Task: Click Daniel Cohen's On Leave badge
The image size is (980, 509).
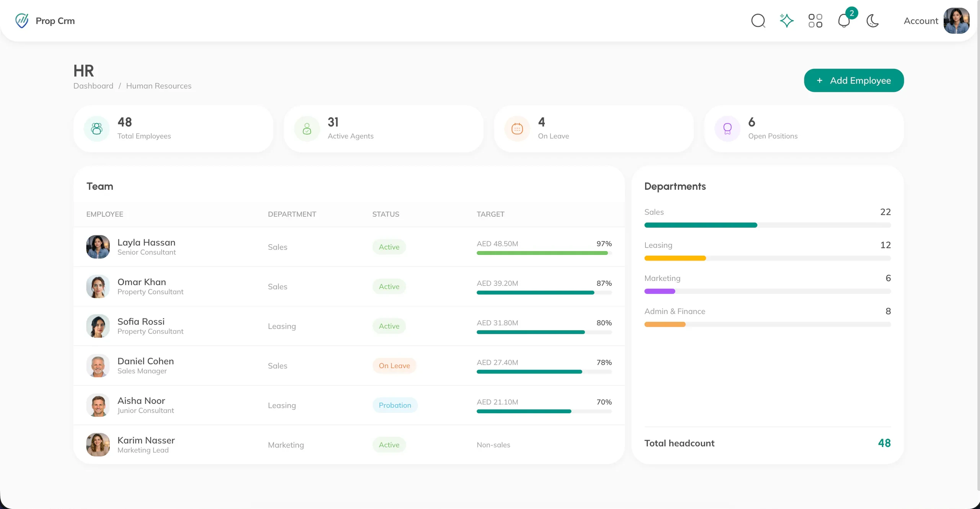Action: pos(394,365)
